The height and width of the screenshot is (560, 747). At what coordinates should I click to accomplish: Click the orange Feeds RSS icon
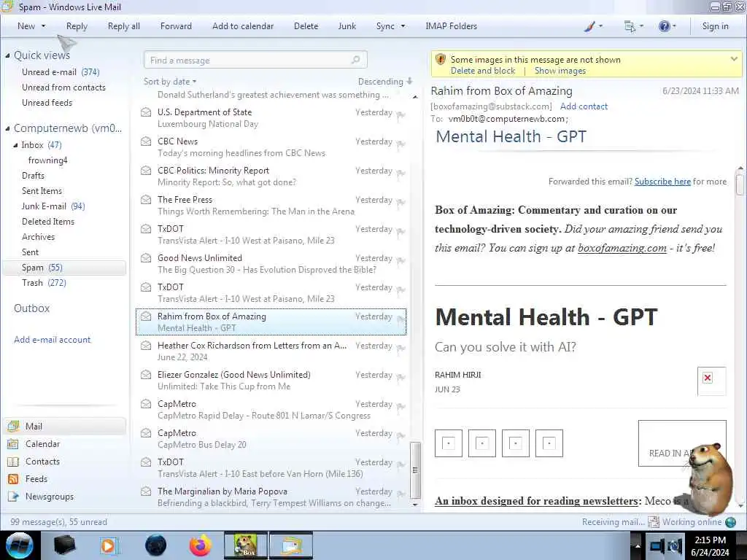click(13, 479)
